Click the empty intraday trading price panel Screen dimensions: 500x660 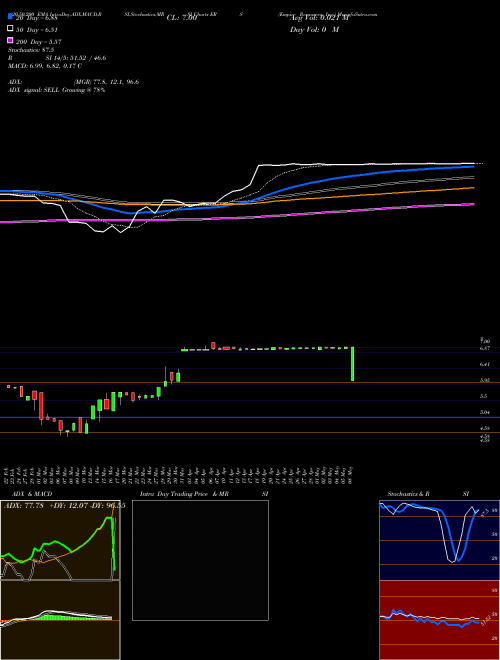(200, 560)
